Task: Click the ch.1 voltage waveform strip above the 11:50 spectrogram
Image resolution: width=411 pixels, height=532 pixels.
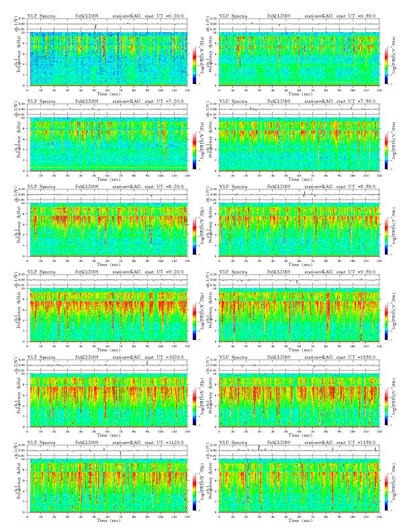Action: pyautogui.click(x=299, y=451)
